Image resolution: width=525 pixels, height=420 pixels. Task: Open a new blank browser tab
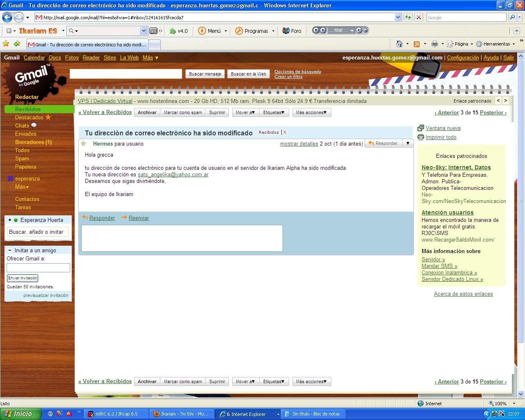(x=154, y=45)
